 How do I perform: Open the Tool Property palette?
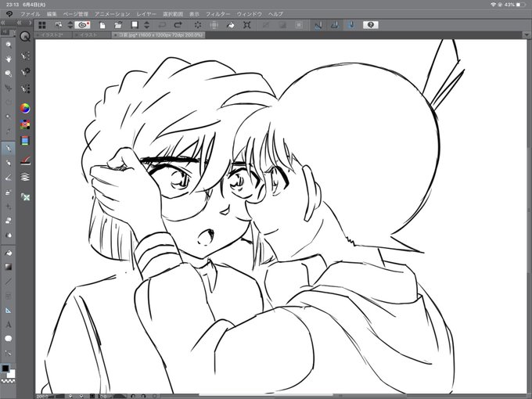pyautogui.click(x=25, y=72)
